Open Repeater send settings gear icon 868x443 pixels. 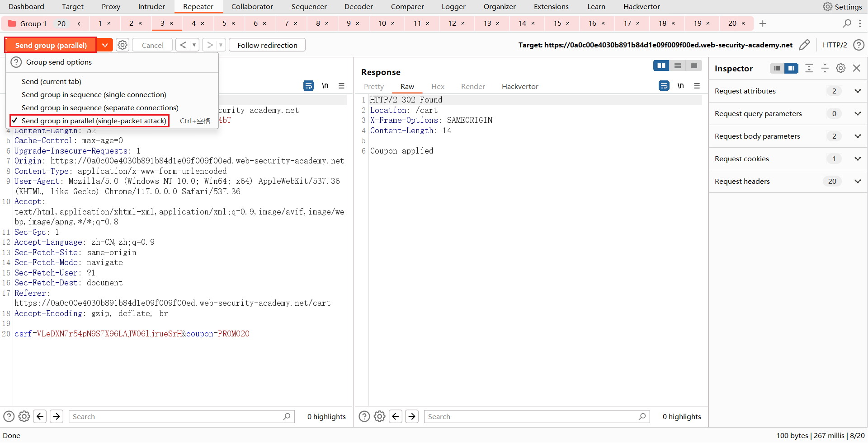tap(123, 45)
